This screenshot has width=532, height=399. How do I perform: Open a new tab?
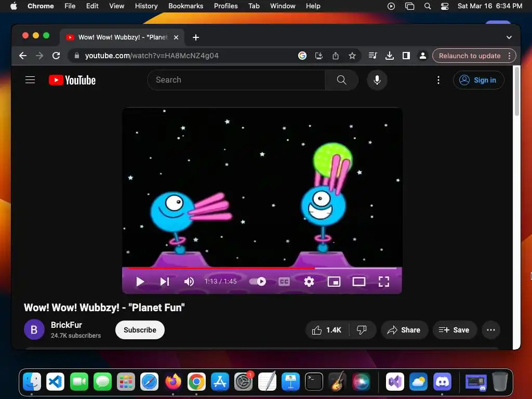196,37
